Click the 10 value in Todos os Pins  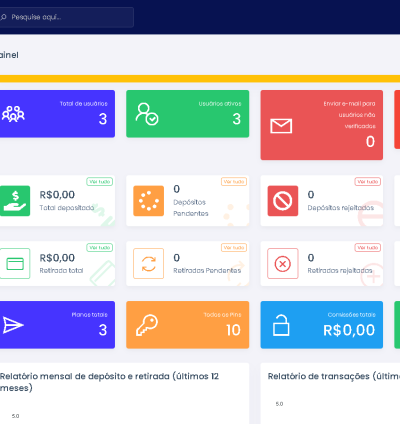[x=233, y=330]
